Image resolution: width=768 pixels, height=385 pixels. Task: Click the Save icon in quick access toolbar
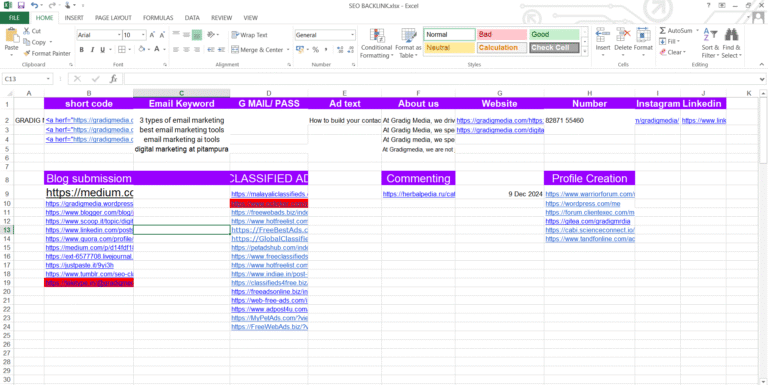point(21,5)
